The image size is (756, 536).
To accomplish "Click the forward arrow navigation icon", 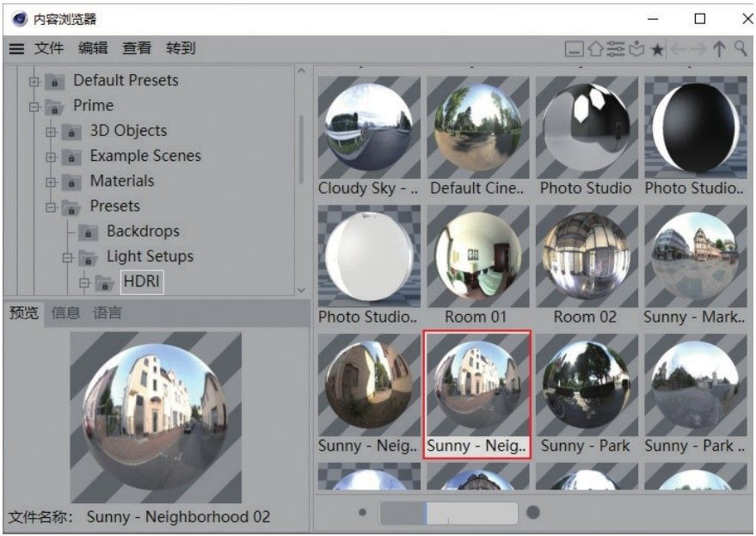I will pos(698,49).
